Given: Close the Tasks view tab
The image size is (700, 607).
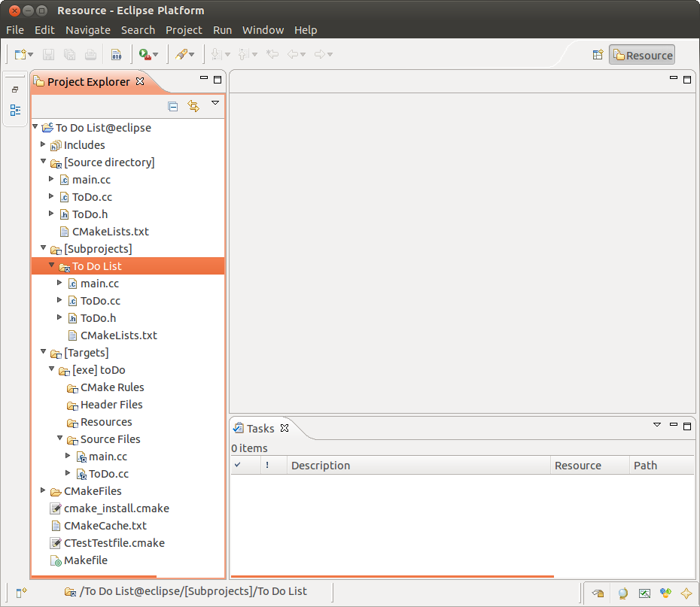Looking at the screenshot, I should click(x=285, y=428).
